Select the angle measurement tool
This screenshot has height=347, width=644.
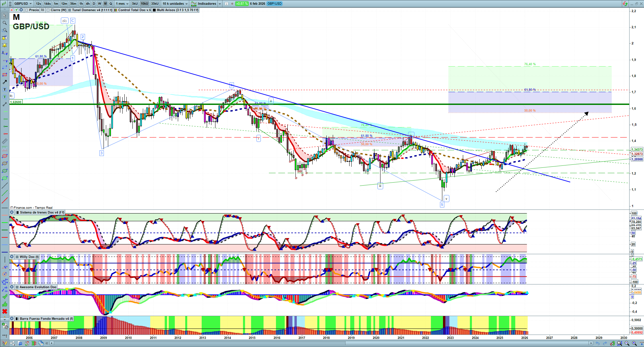[x=5, y=267]
